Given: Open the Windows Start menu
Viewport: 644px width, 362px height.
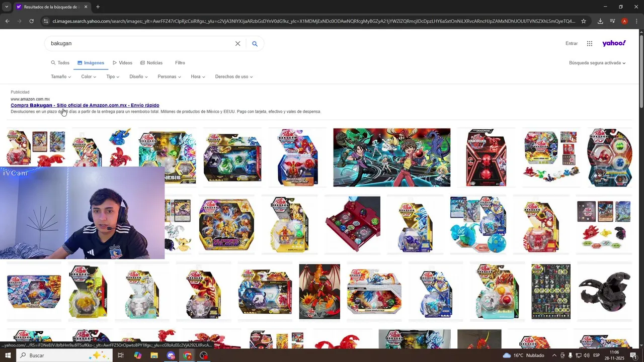Looking at the screenshot, I should click(x=8, y=355).
